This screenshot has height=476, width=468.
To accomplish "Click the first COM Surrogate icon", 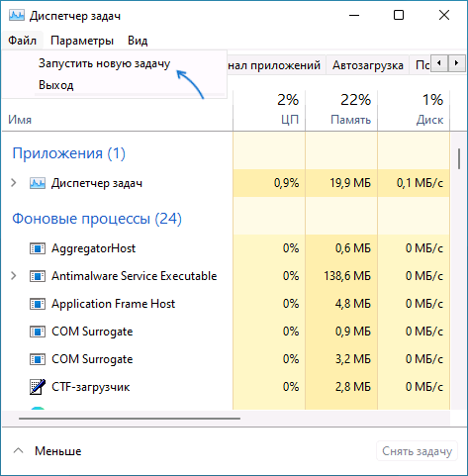I will tap(38, 332).
